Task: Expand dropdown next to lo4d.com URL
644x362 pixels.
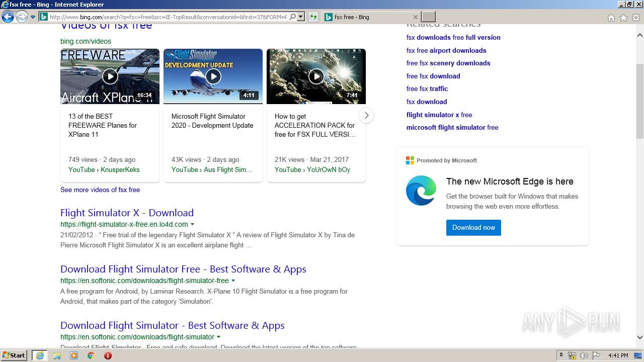Action: click(192, 224)
